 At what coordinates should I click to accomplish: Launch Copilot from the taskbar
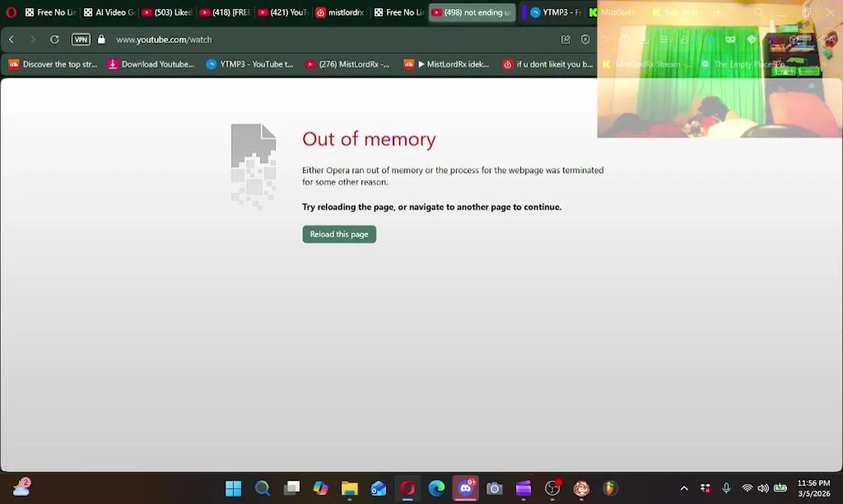[321, 488]
